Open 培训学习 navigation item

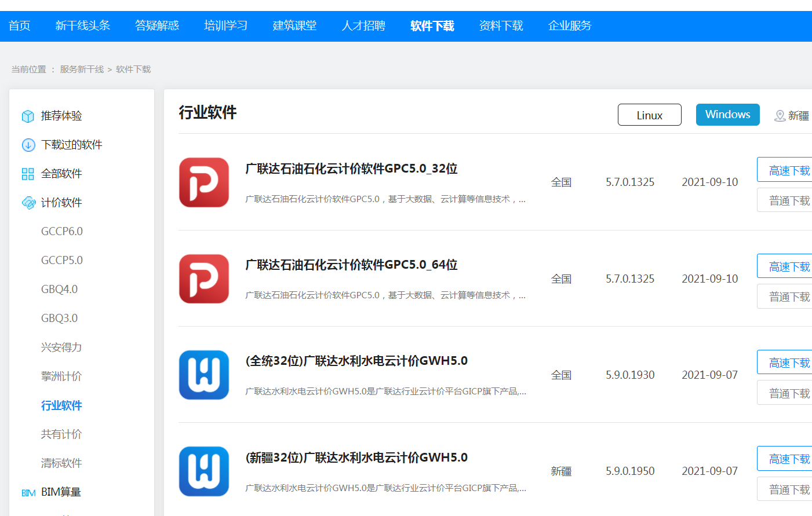click(226, 25)
